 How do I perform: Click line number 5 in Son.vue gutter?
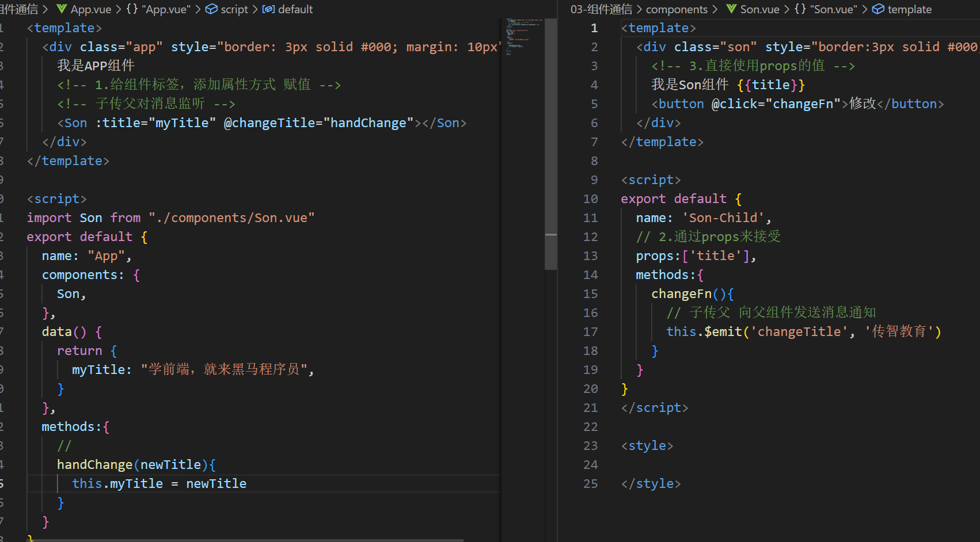pyautogui.click(x=594, y=104)
